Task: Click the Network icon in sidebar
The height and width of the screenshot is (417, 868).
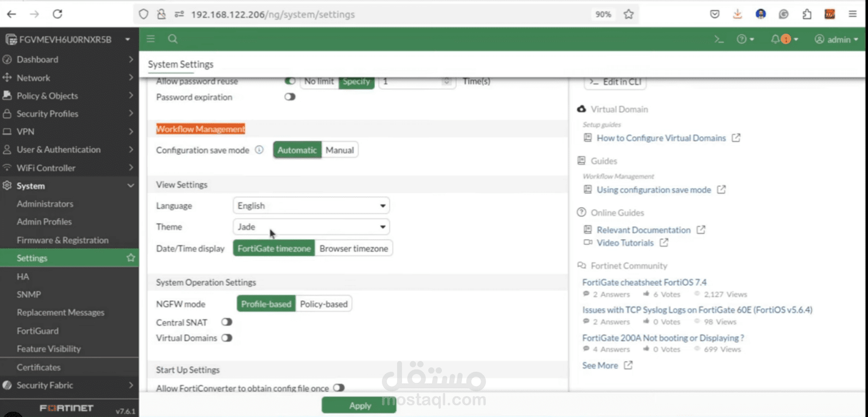Action: 7,78
